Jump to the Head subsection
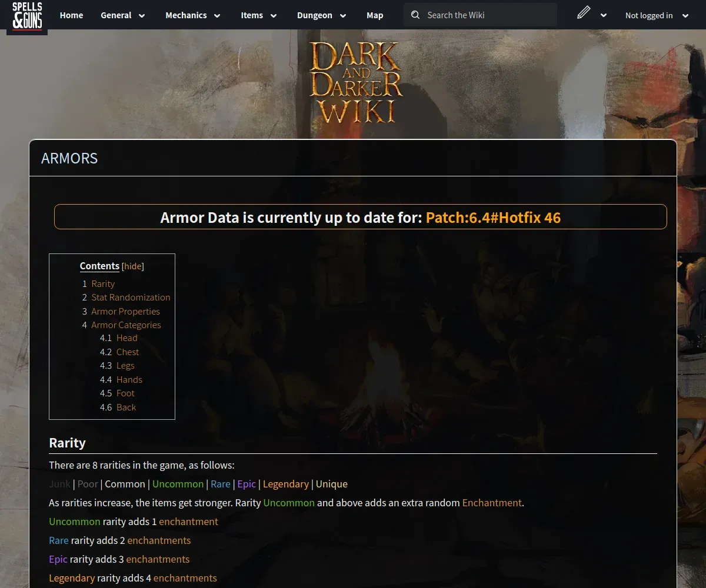706x588 pixels. click(x=127, y=338)
